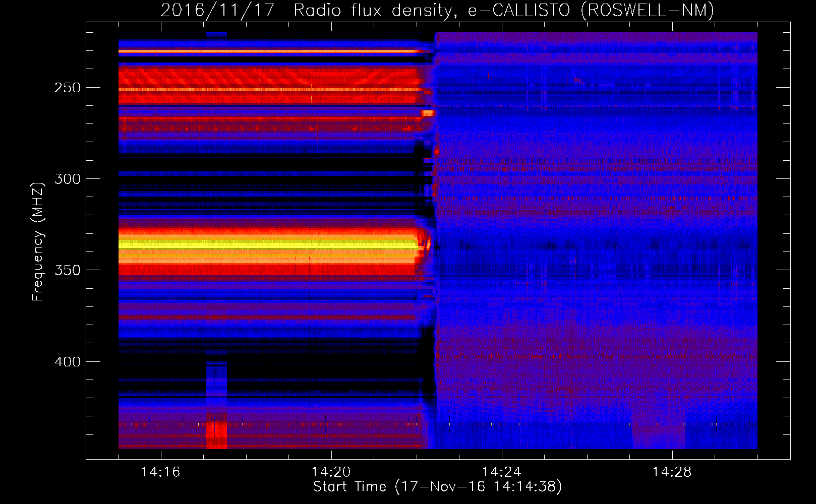This screenshot has height=504, width=816.
Task: Click the 14:16 time tick label
Action: (x=161, y=472)
